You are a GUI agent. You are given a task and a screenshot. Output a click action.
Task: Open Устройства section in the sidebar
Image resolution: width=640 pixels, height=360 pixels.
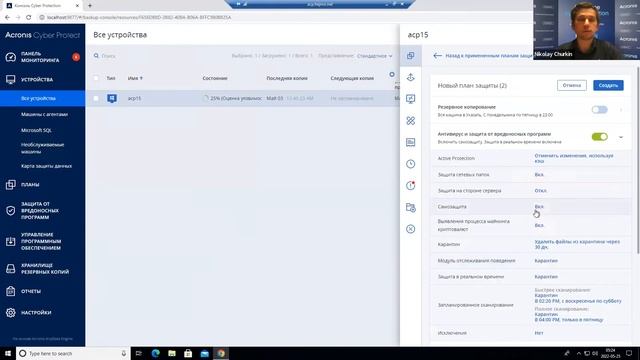pyautogui.click(x=37, y=80)
